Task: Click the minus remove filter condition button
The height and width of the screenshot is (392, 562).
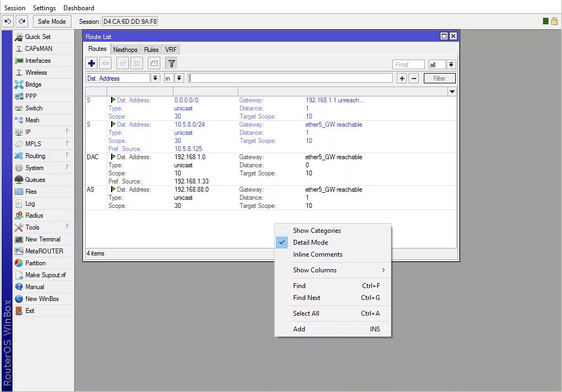Action: click(x=414, y=78)
